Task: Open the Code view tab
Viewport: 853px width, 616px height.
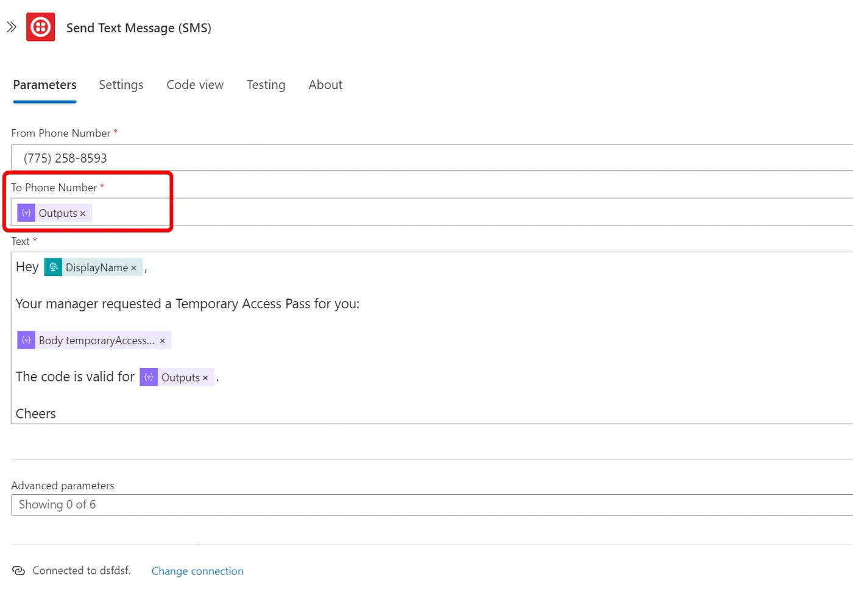Action: pos(195,85)
